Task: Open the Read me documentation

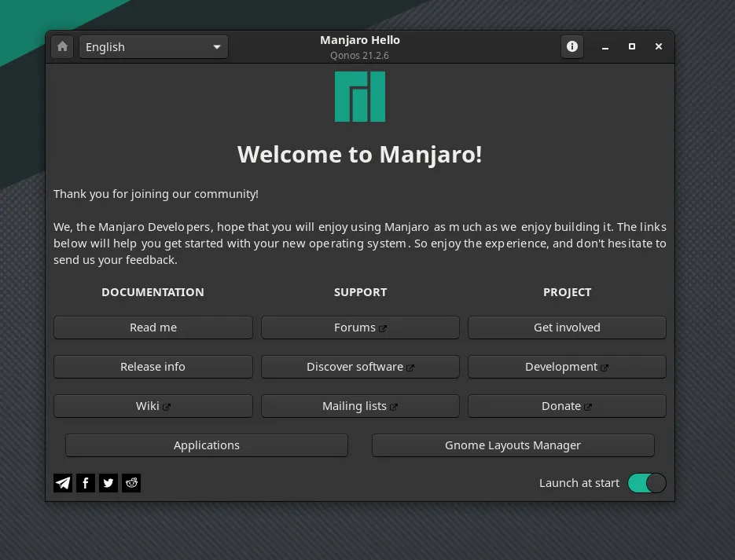Action: point(153,328)
